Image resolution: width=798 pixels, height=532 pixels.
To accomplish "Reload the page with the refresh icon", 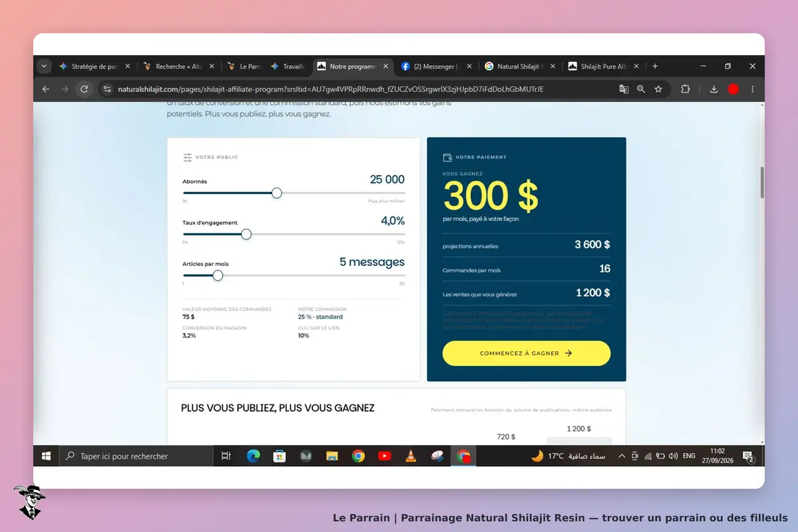I will 84,89.
